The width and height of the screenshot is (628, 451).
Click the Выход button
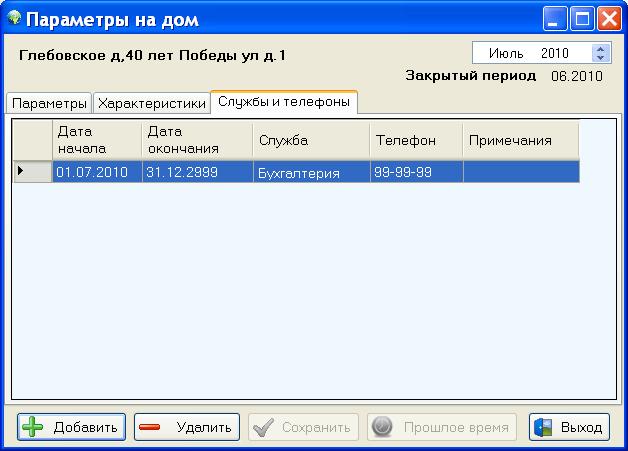pos(569,428)
